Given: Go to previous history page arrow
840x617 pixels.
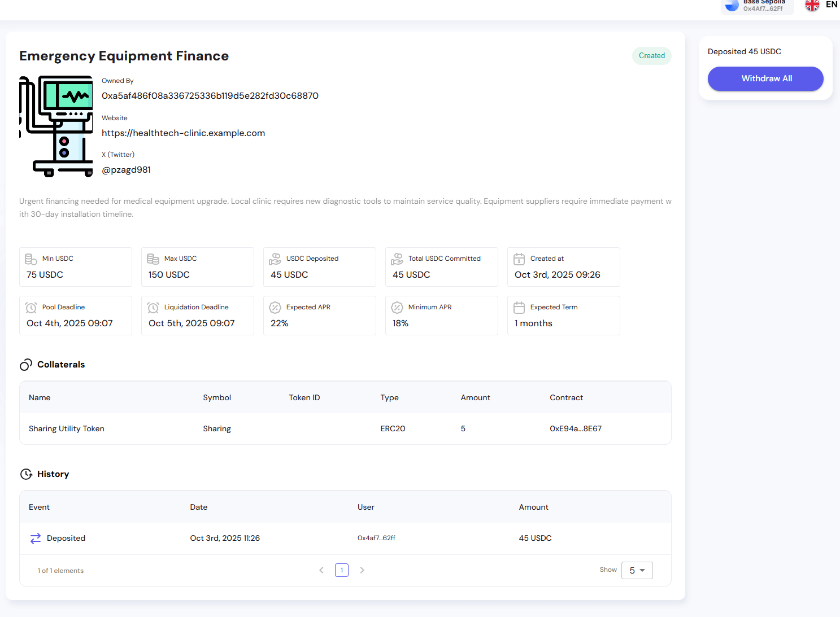Looking at the screenshot, I should coord(321,570).
